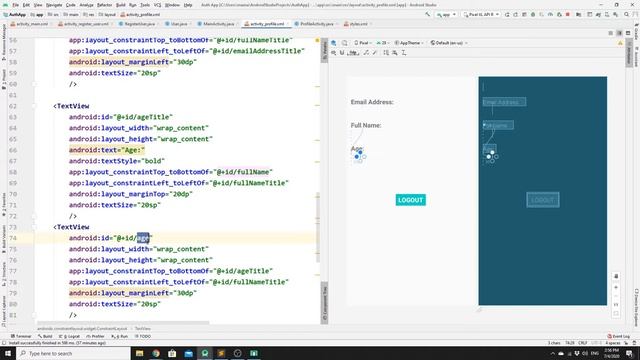Click the Debug bug icon in toolbar
Image resolution: width=640 pixels, height=360 pixels.
pyautogui.click(x=533, y=15)
